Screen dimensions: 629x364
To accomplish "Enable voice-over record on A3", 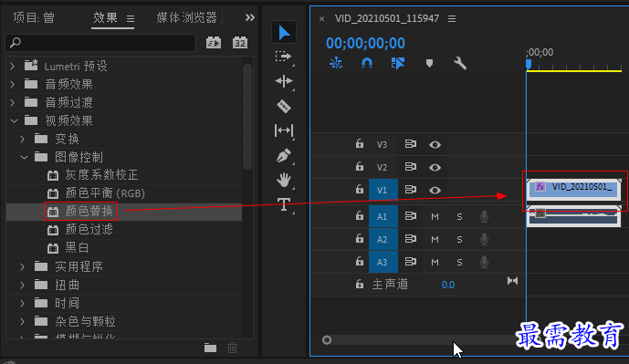I will [x=484, y=262].
